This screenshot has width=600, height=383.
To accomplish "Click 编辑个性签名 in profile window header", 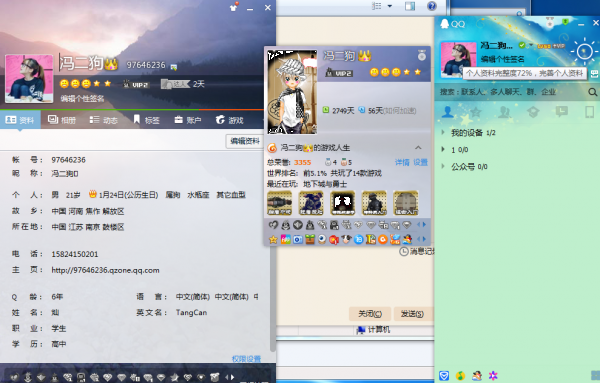I will (x=82, y=99).
